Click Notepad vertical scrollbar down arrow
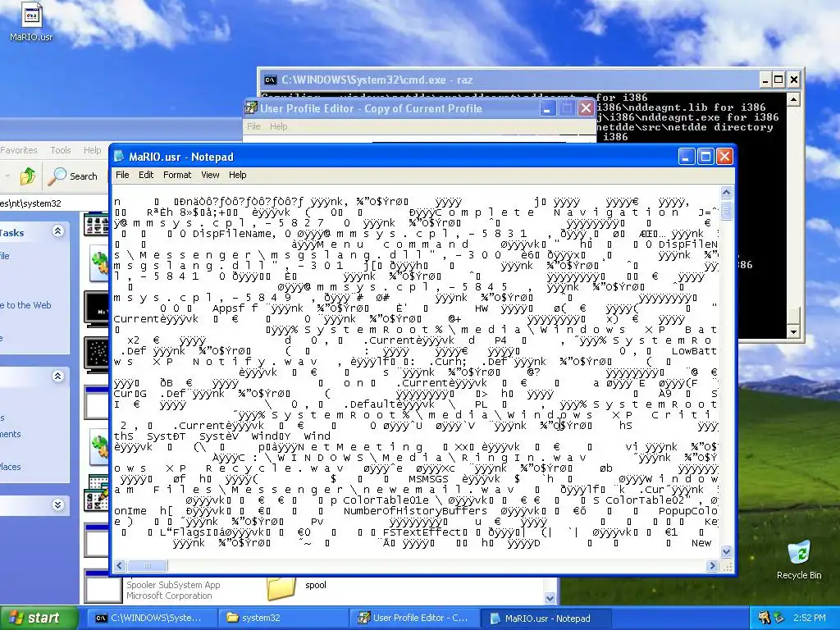This screenshot has height=630, width=840. tap(727, 551)
